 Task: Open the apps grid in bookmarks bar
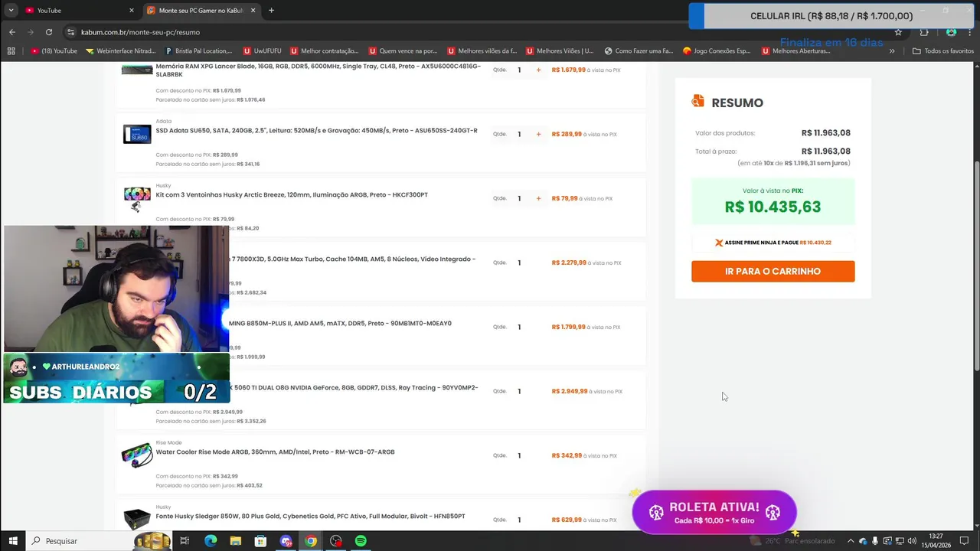pyautogui.click(x=11, y=51)
